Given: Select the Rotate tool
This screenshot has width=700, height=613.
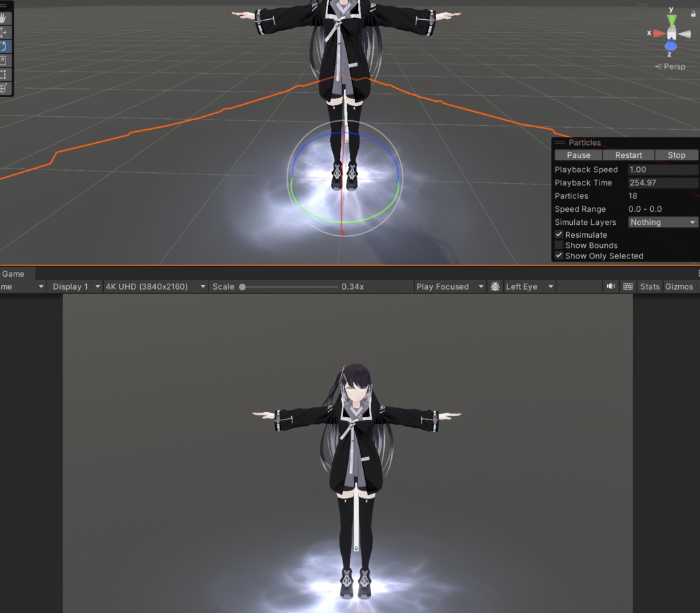Looking at the screenshot, I should click(5, 45).
